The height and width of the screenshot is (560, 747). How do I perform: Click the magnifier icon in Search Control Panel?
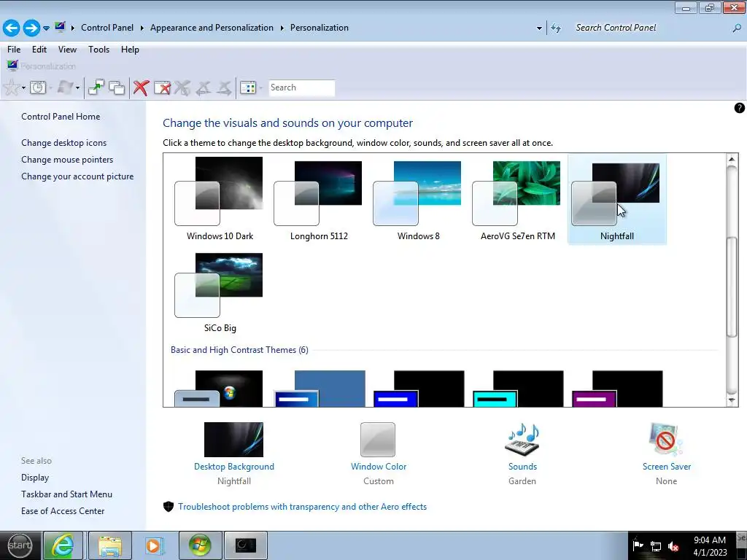pos(737,28)
